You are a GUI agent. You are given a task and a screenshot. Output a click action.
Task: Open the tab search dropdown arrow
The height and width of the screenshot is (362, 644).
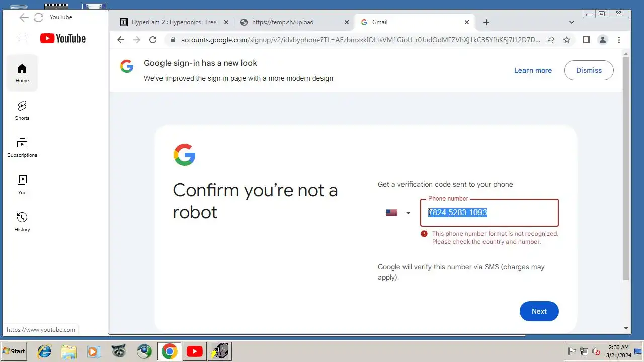point(572,22)
